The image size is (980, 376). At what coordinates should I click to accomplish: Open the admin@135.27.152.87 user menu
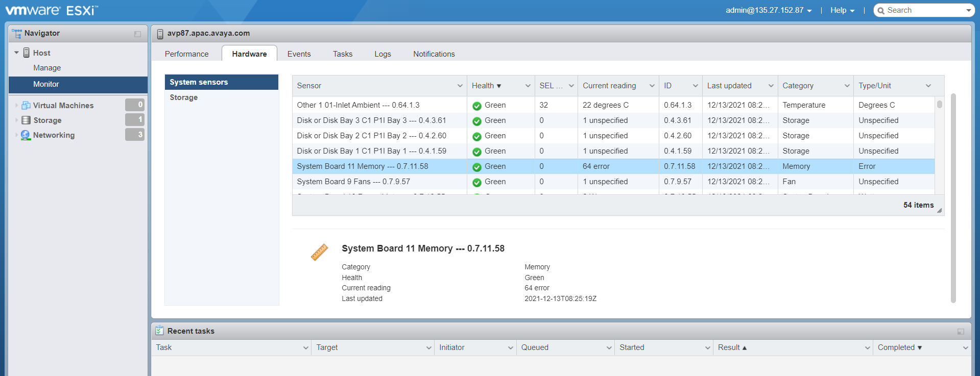pos(769,10)
